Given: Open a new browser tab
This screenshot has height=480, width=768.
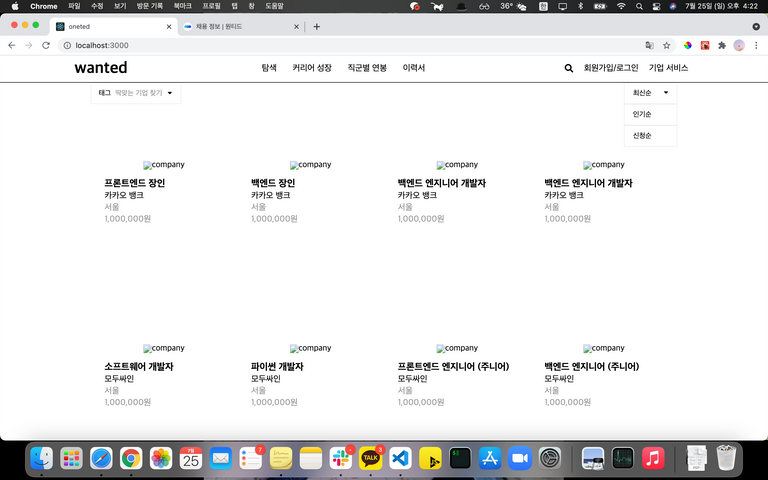Looking at the screenshot, I should pyautogui.click(x=316, y=26).
